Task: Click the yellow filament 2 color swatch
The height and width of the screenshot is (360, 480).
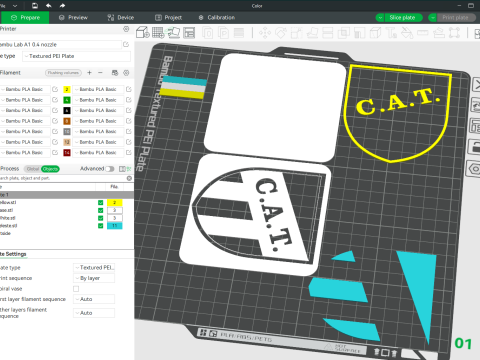Action: pyautogui.click(x=67, y=89)
